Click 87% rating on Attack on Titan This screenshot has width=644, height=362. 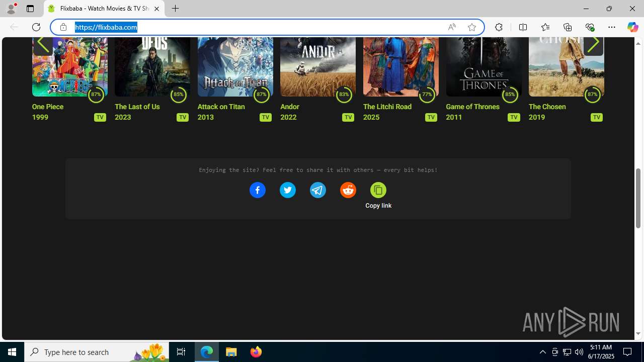261,94
